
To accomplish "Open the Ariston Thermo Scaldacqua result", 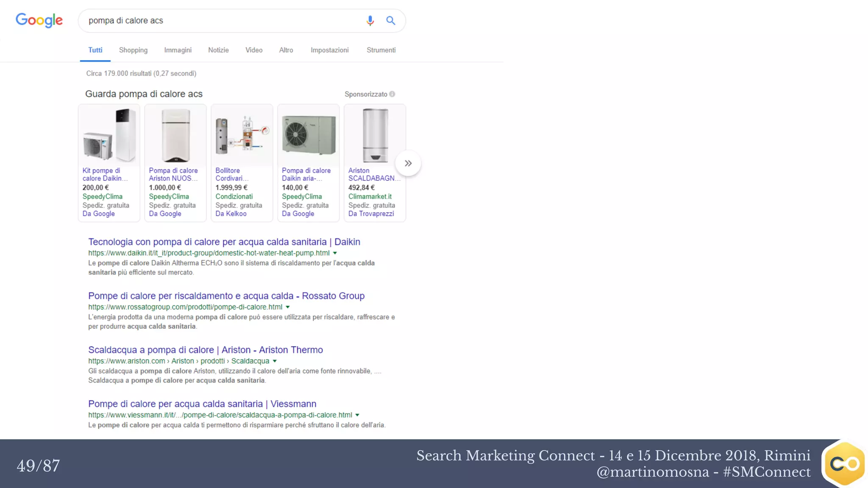I will tap(206, 350).
